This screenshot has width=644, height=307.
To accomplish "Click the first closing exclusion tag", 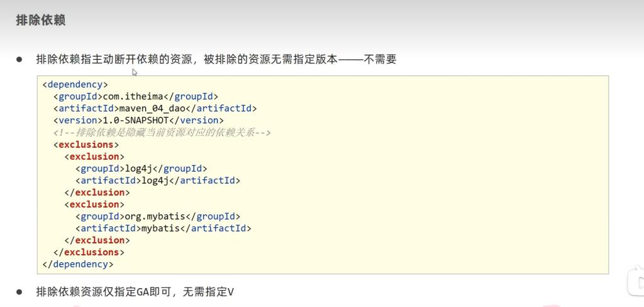I will tap(97, 192).
